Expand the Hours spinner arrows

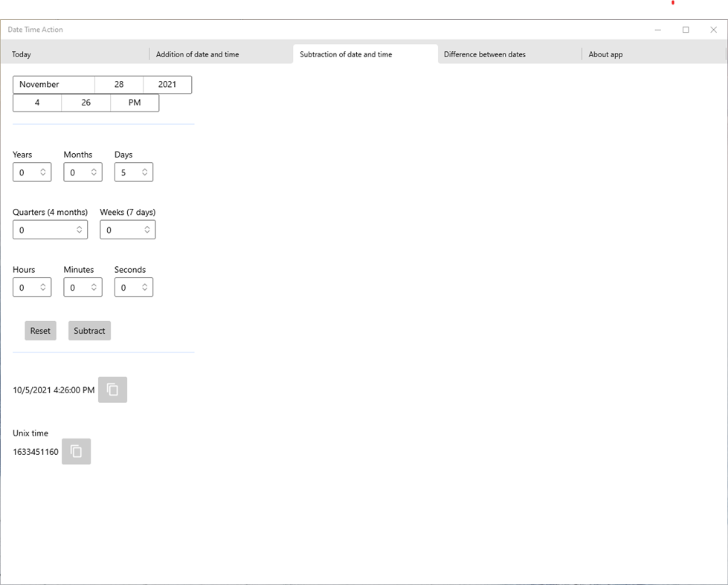click(x=42, y=288)
